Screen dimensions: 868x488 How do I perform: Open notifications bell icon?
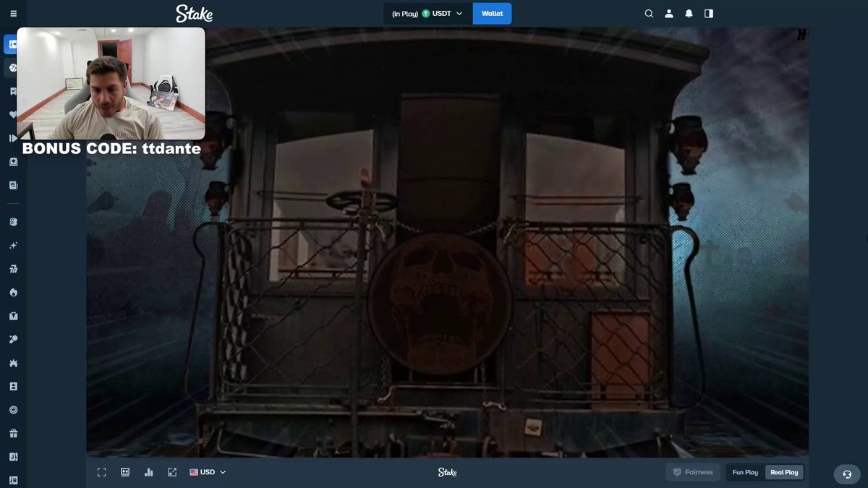point(689,14)
